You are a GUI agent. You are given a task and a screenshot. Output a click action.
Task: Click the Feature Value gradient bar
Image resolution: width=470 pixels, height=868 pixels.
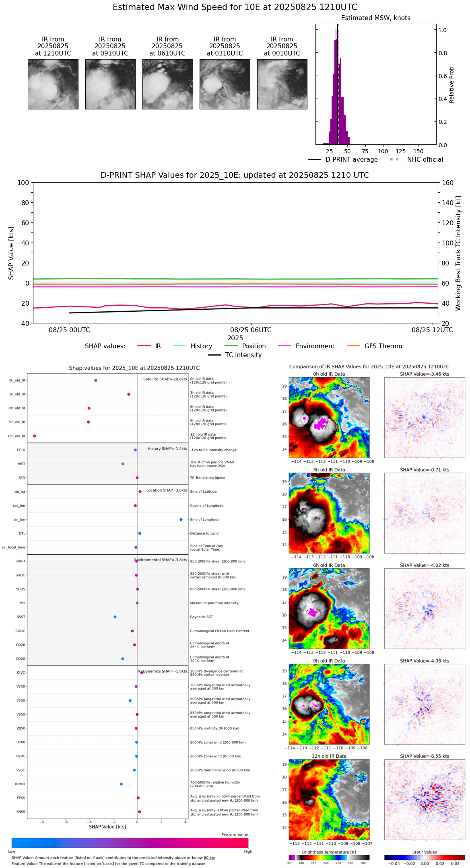130,843
